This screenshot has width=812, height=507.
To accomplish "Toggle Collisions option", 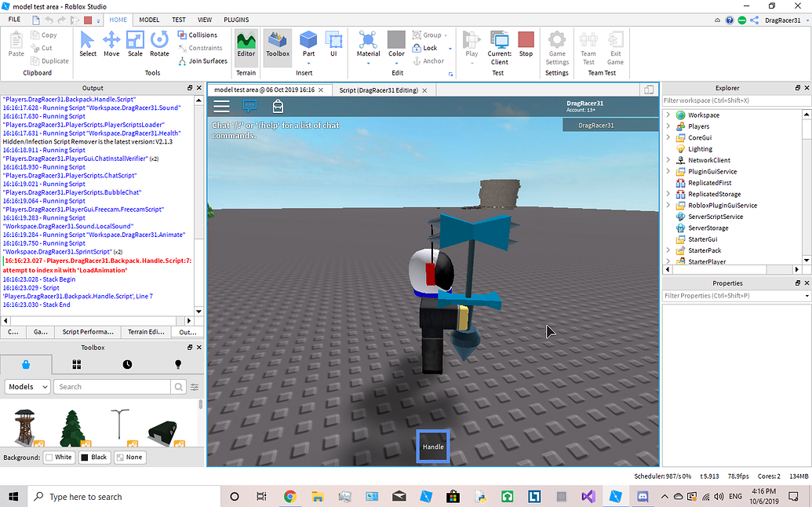I will tap(197, 35).
